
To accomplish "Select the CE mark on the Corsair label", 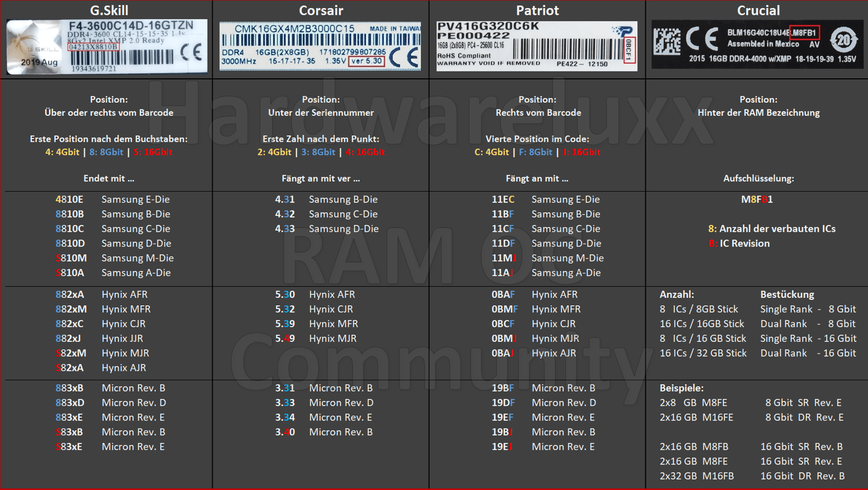I will [x=404, y=57].
